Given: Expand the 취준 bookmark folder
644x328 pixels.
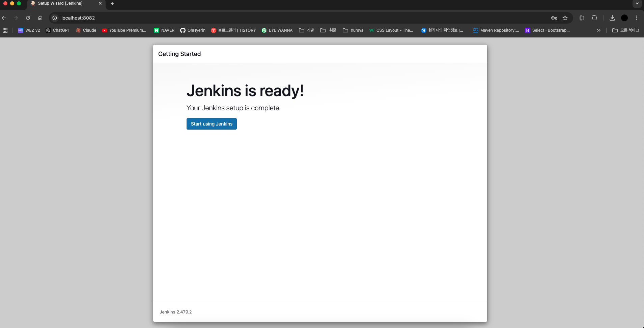Looking at the screenshot, I should [328, 30].
